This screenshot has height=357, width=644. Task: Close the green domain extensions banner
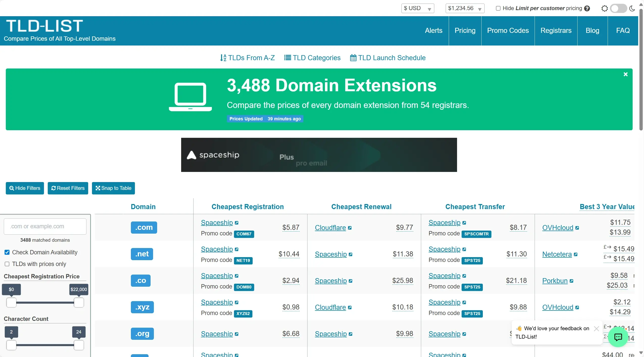tap(626, 74)
